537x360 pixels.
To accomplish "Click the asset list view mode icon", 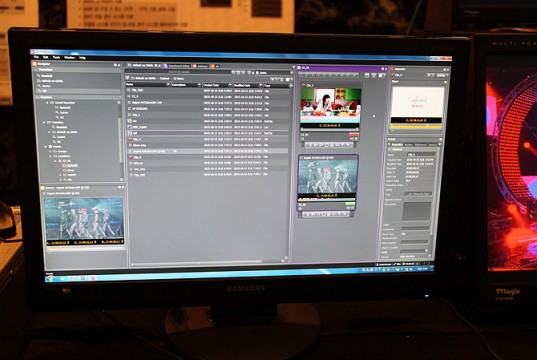I will (287, 79).
